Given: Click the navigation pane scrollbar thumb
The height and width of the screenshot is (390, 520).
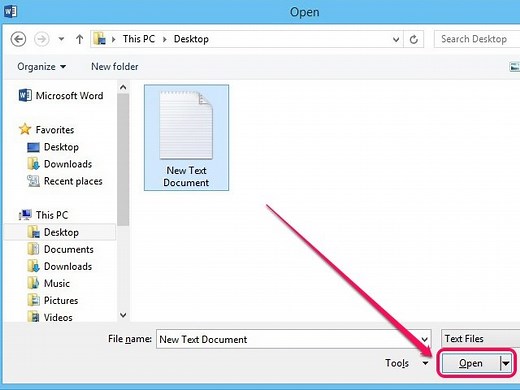Looking at the screenshot, I should pyautogui.click(x=123, y=159).
